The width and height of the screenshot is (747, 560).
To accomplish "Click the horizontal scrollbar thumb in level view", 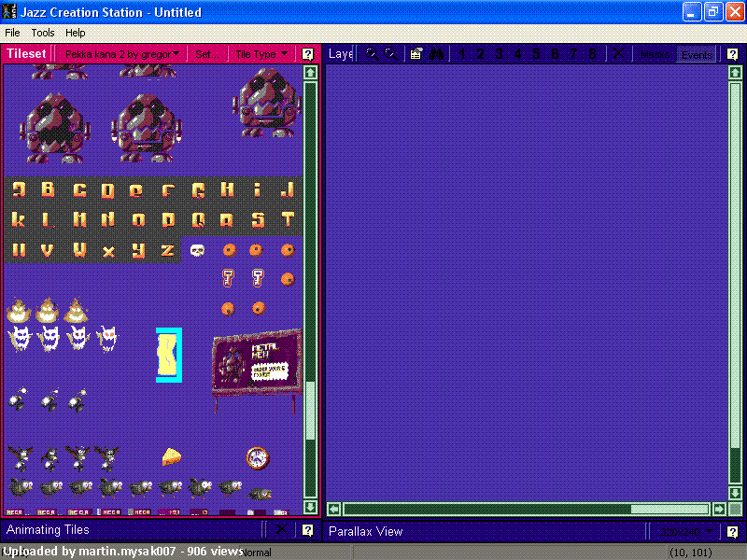I will 669,509.
